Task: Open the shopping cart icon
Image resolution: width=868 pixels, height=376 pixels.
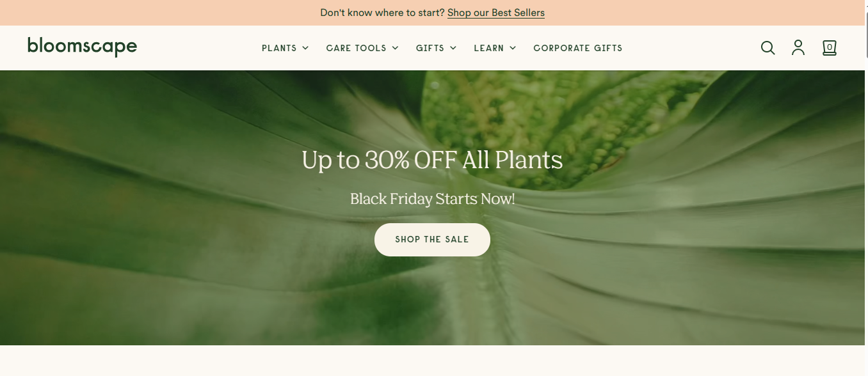Action: (x=830, y=48)
